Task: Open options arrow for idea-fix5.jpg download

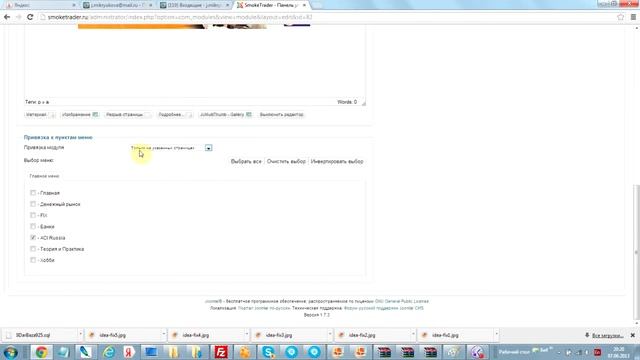Action: [164, 334]
